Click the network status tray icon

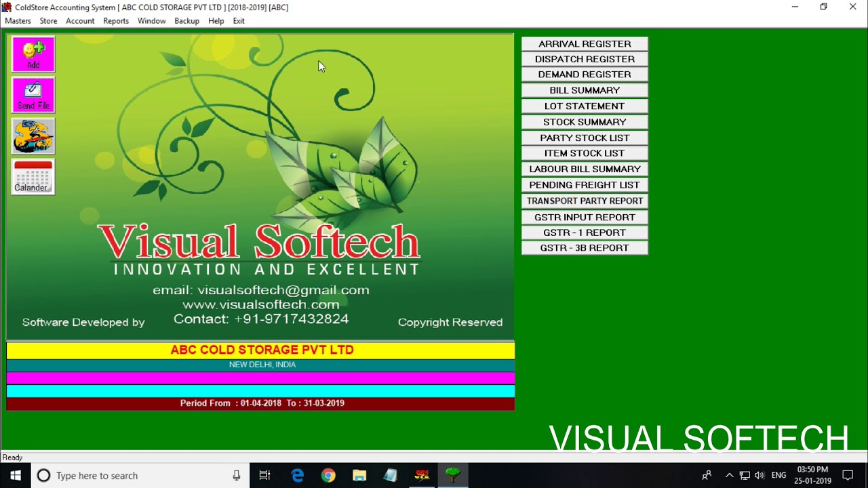pyautogui.click(x=745, y=476)
